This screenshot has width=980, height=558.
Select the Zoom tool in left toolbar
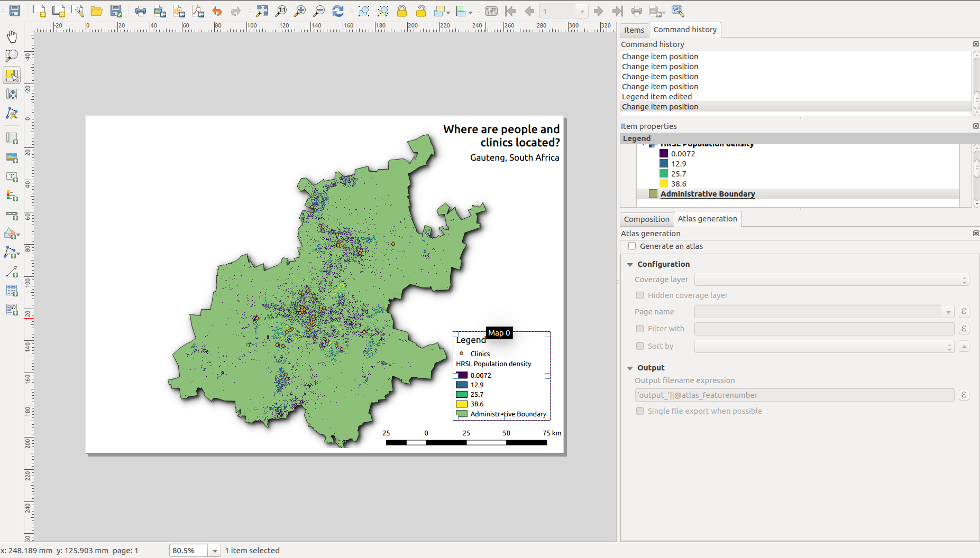tap(12, 55)
